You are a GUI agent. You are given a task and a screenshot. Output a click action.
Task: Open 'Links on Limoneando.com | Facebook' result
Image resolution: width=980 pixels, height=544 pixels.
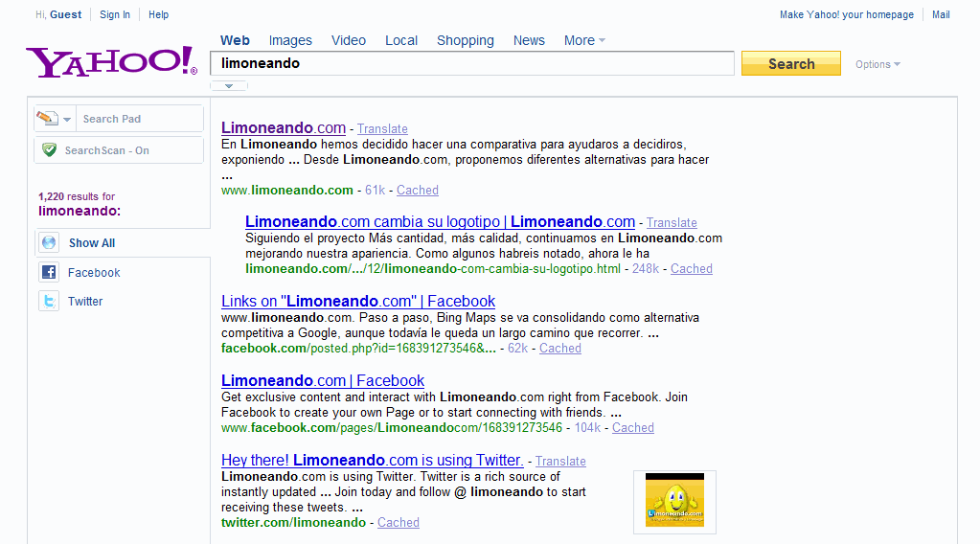358,301
